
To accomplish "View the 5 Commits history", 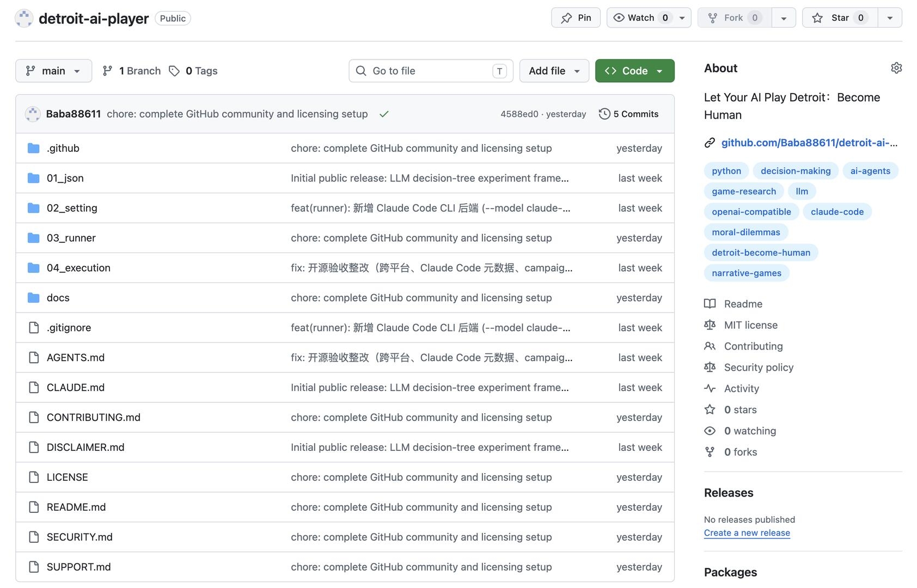I will coord(629,114).
